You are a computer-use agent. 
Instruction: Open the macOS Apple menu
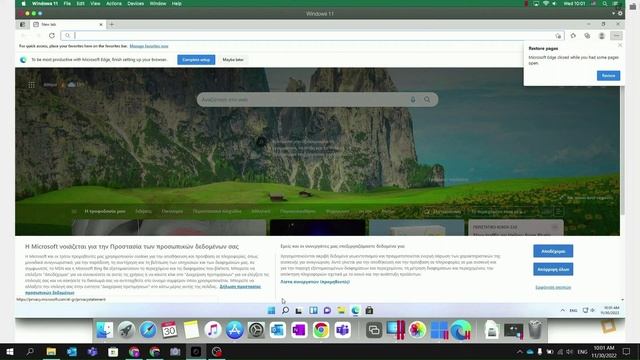[x=23, y=3]
